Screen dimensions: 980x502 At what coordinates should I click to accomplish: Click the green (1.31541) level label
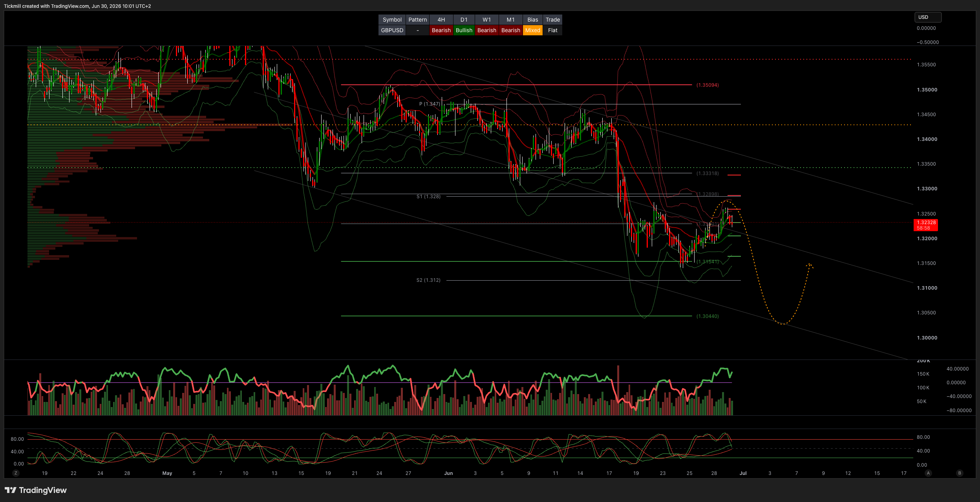(x=708, y=261)
